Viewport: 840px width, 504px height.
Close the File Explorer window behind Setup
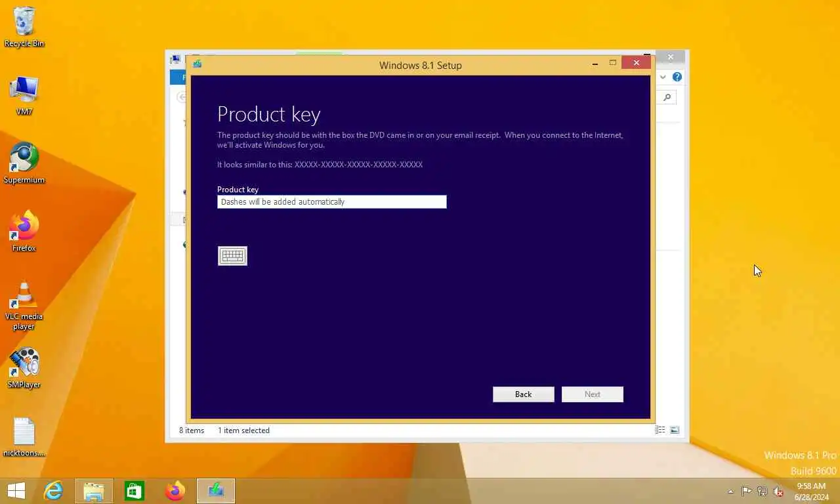[670, 57]
